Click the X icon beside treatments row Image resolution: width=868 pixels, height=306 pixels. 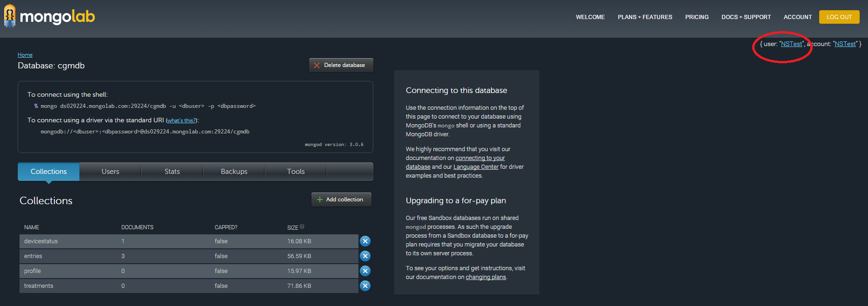point(365,286)
